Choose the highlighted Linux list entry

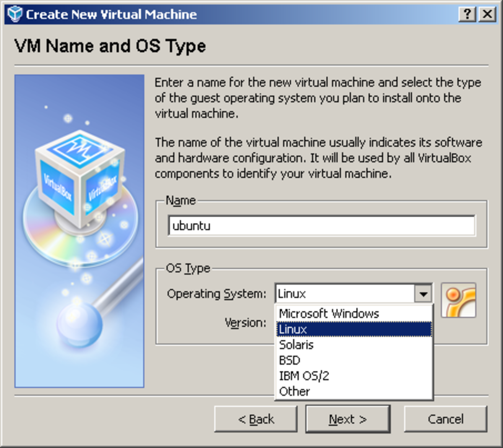pyautogui.click(x=353, y=329)
